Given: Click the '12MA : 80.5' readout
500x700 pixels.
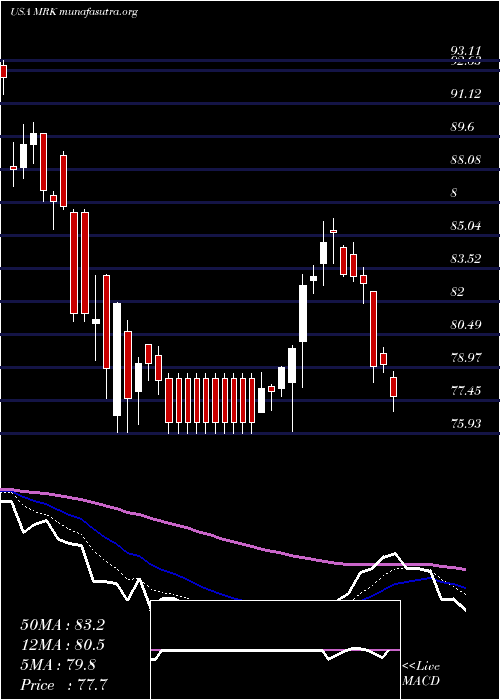Looking at the screenshot, I should pos(62,645).
